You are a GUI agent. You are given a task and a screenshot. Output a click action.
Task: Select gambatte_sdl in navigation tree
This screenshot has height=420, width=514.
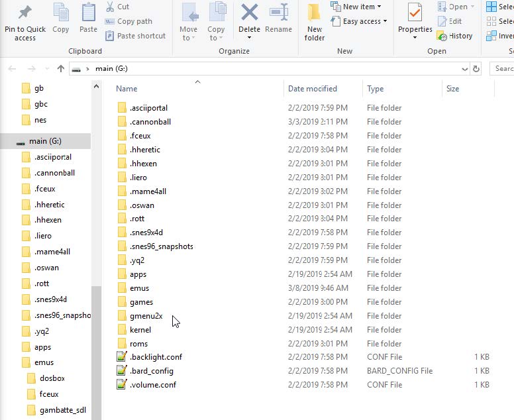[63, 410]
